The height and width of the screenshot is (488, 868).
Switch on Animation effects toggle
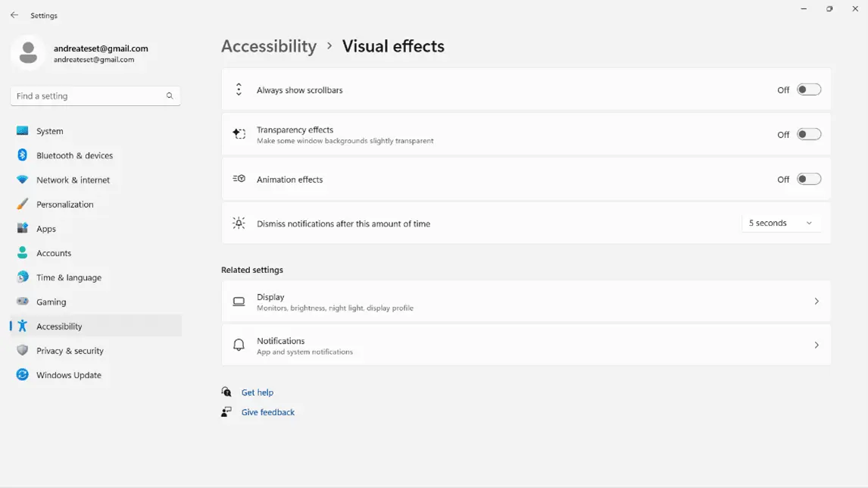click(809, 179)
